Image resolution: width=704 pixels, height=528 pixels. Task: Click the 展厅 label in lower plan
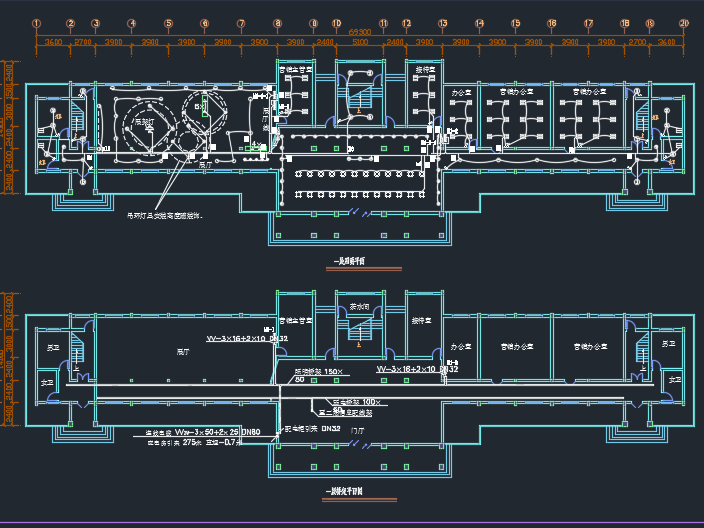(x=183, y=352)
